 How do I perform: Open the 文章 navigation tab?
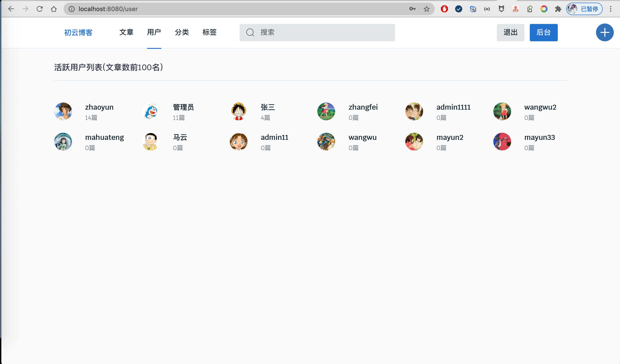point(126,32)
